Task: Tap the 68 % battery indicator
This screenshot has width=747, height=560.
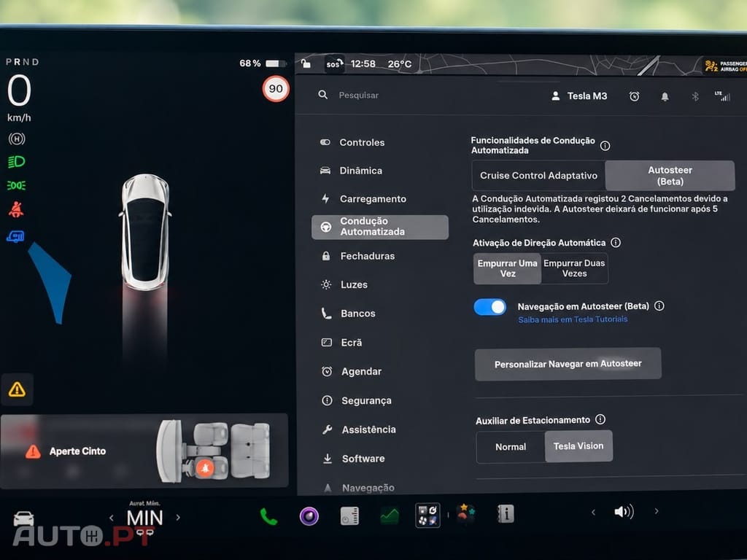Action: [x=263, y=63]
